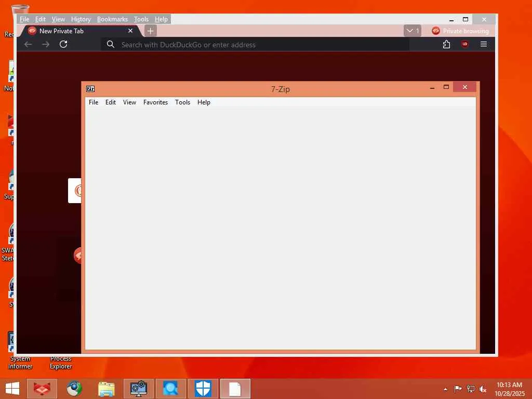The image size is (532, 399).
Task: Open the browser Extensions puzzle icon
Action: [x=446, y=45]
